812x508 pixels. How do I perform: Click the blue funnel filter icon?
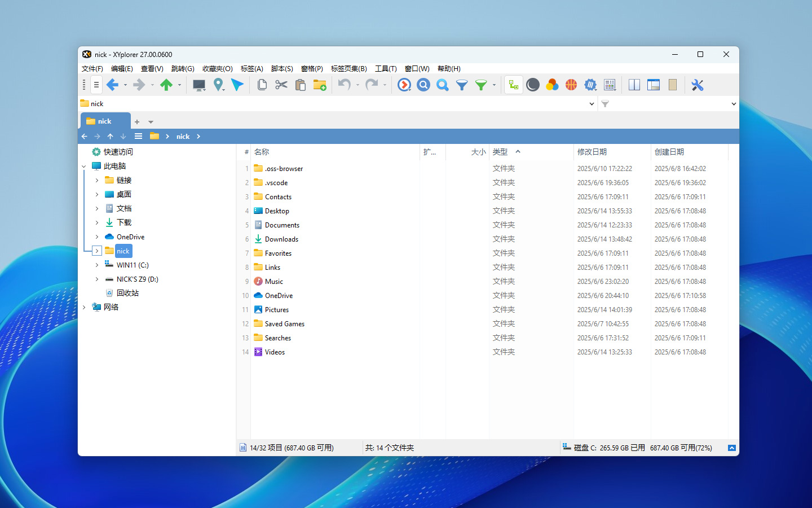[462, 85]
